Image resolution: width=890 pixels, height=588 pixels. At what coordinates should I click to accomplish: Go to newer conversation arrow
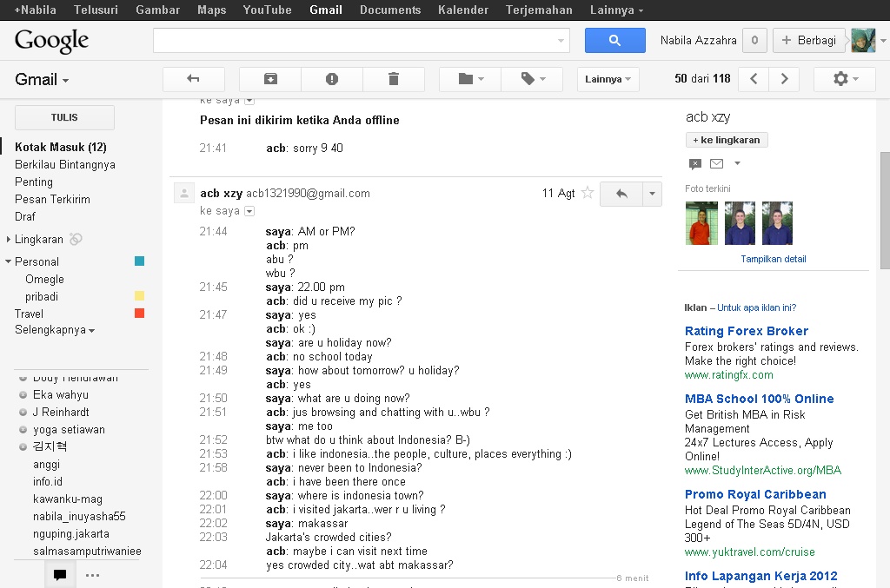754,79
